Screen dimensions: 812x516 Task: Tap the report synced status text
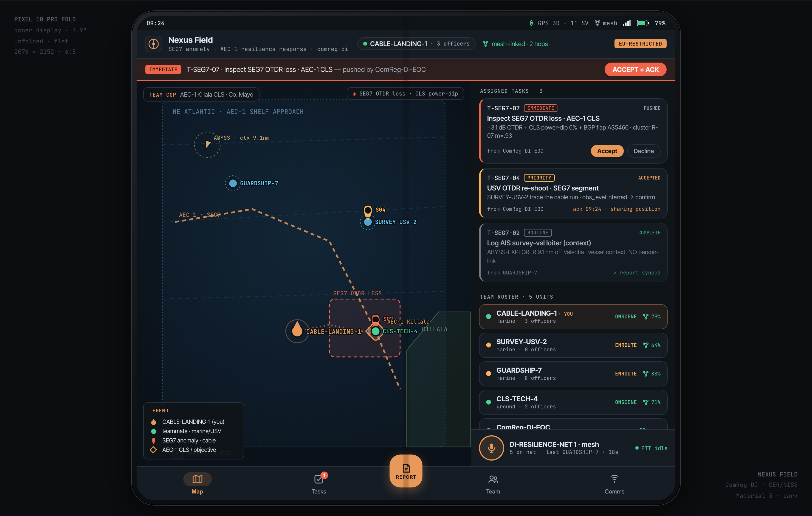(x=637, y=273)
